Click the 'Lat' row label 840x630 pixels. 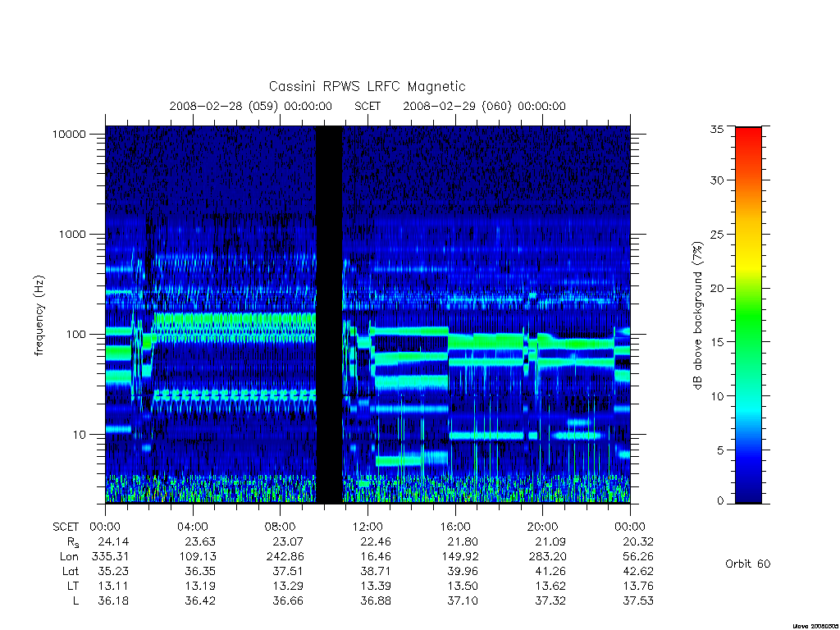(71, 571)
